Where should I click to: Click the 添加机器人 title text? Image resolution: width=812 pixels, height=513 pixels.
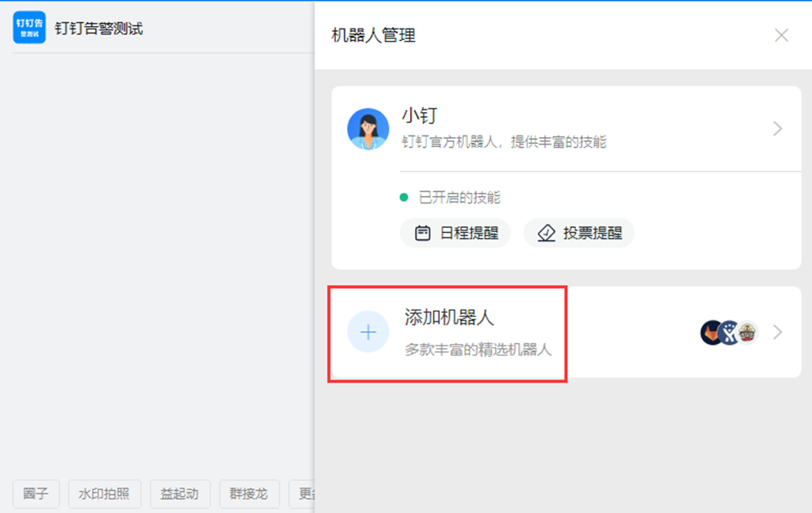(449, 317)
